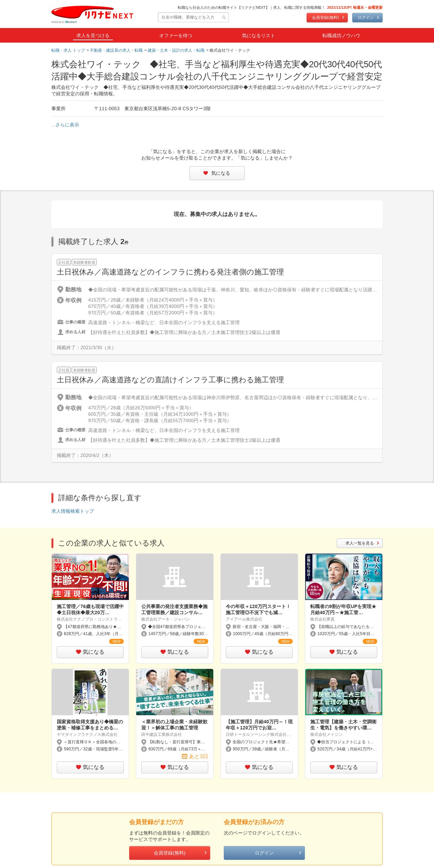Open the 壊すことで未来をつくる仕事 banner thumbnail
Viewport: 434px width, 868px height.
click(x=175, y=692)
